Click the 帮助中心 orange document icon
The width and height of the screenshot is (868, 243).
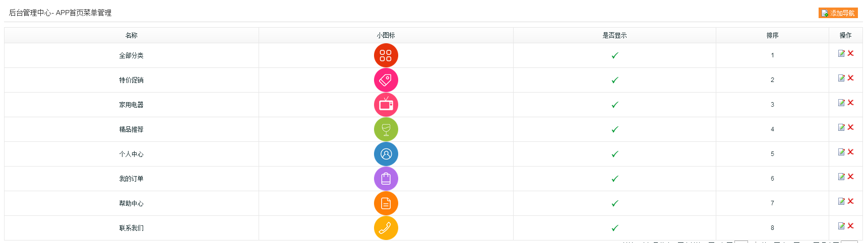pyautogui.click(x=386, y=203)
